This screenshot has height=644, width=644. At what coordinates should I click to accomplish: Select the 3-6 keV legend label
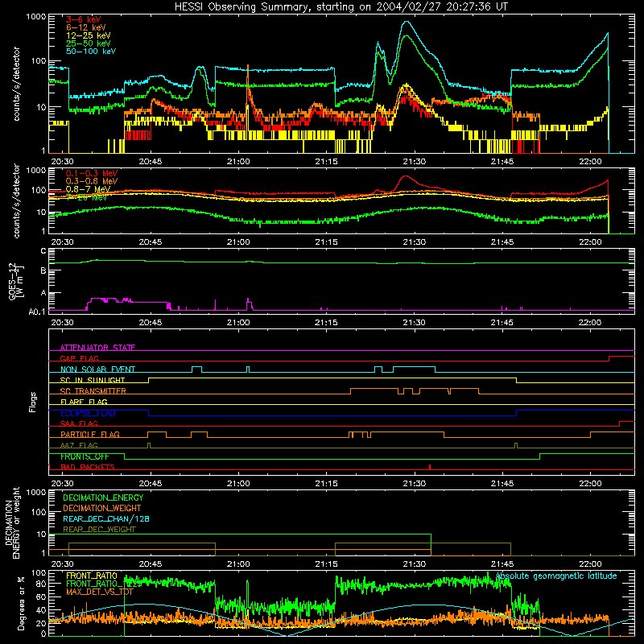pyautogui.click(x=84, y=19)
